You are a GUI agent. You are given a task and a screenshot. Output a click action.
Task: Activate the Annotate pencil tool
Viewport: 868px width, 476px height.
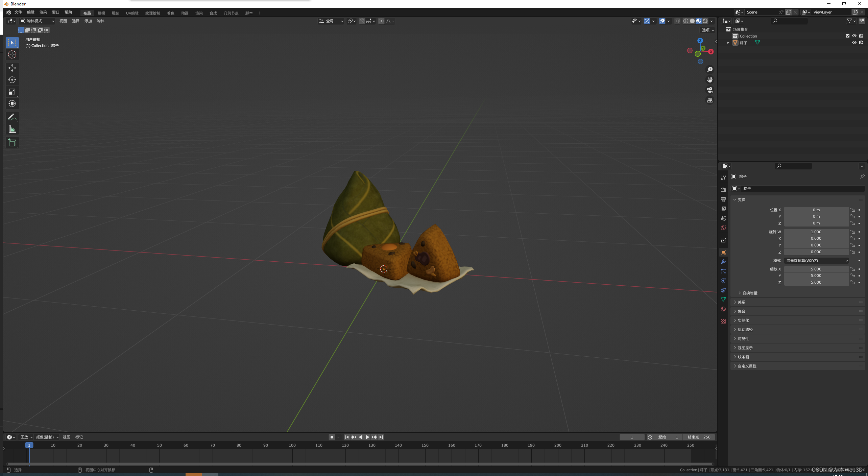click(12, 117)
